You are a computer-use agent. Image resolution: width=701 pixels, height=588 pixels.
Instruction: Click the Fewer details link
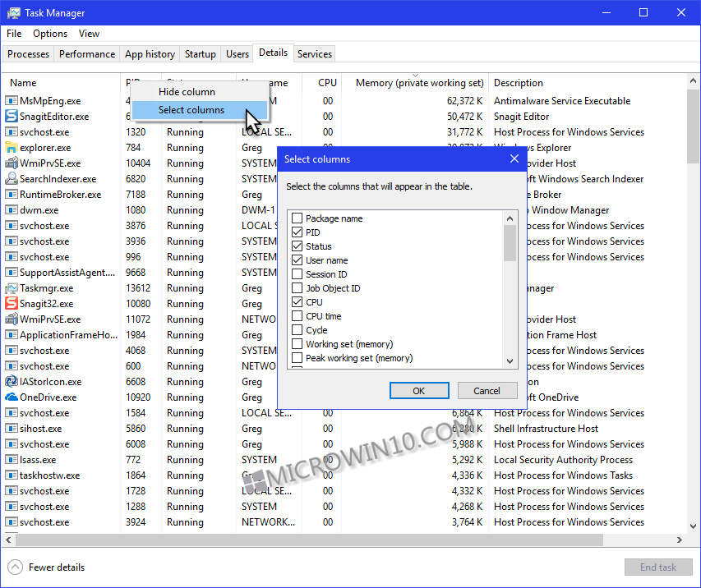(x=57, y=567)
